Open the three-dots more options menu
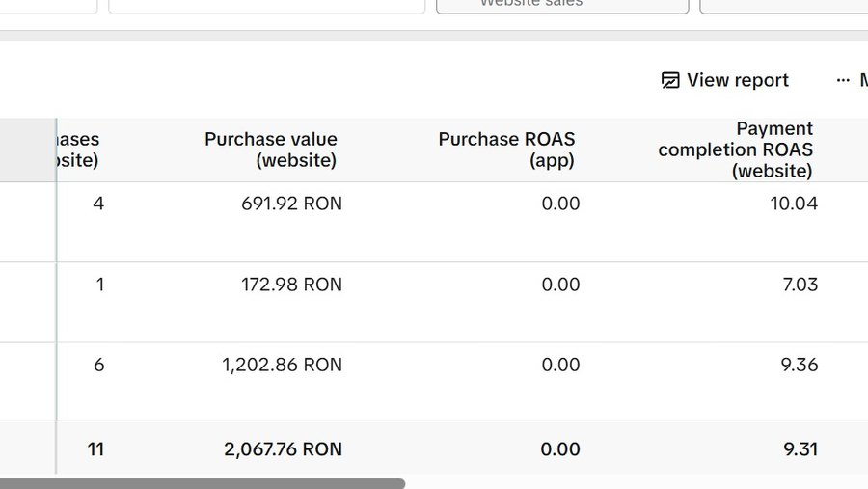The width and height of the screenshot is (868, 489). (x=843, y=80)
